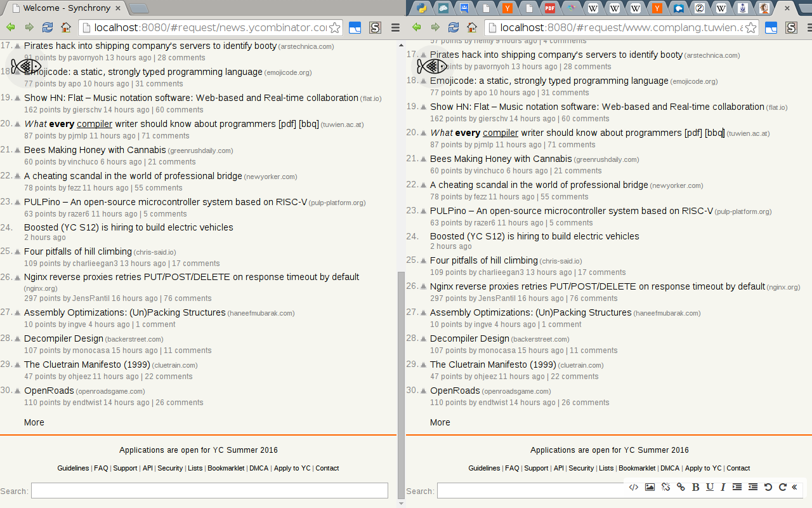Apply italic formatting in editor toolbar

coord(723,487)
